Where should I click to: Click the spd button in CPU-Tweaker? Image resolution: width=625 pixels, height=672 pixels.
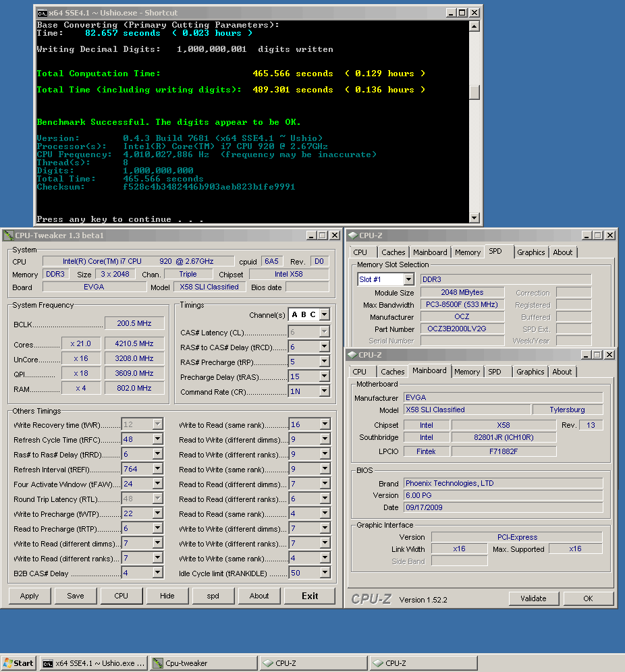tap(213, 596)
